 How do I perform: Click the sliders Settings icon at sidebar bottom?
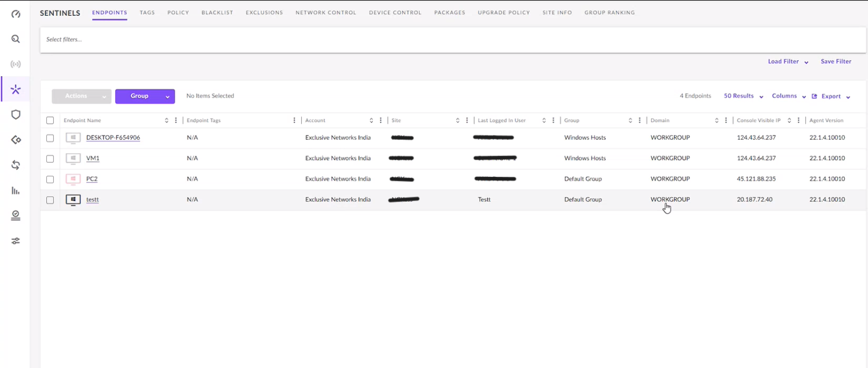click(15, 241)
